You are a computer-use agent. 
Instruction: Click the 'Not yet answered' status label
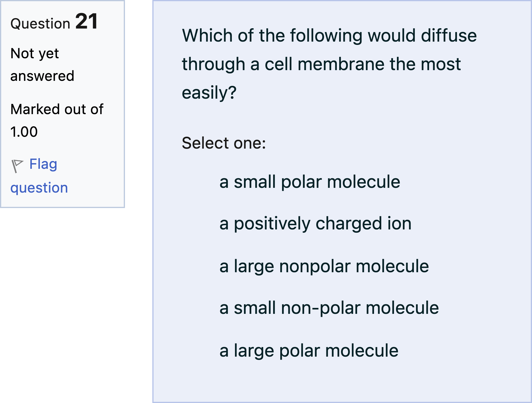pos(42,64)
